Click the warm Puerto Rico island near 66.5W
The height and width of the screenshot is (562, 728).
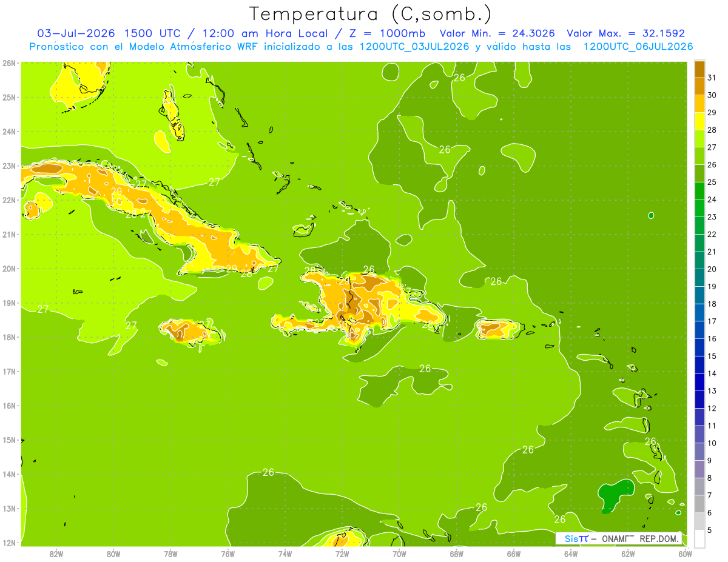click(499, 329)
